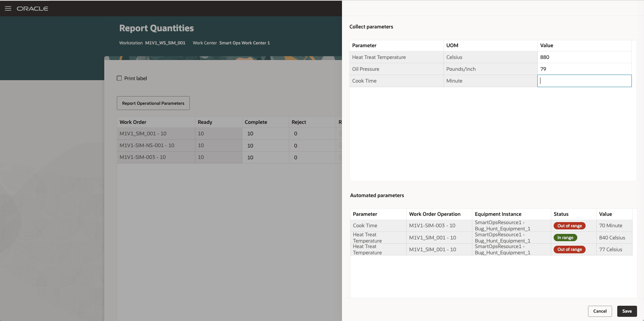Click the Minute UOM cell
Screen dimensions: 644x321
tap(490, 81)
